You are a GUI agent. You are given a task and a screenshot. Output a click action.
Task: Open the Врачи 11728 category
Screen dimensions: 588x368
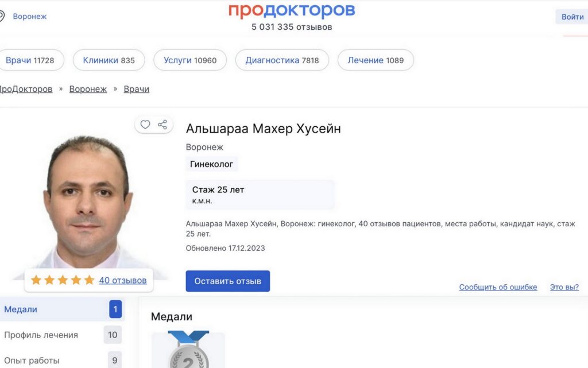click(x=30, y=60)
